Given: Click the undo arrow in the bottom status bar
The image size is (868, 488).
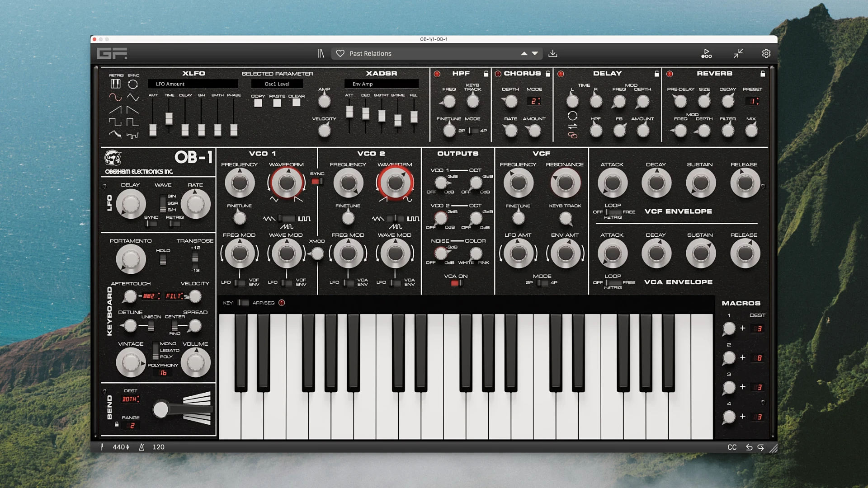Looking at the screenshot, I should [750, 447].
